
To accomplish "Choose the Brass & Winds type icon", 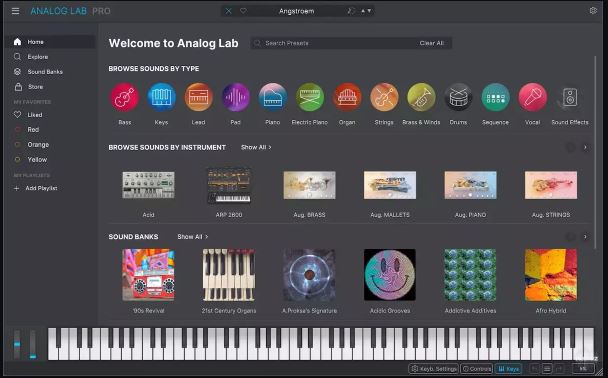I will (421, 97).
